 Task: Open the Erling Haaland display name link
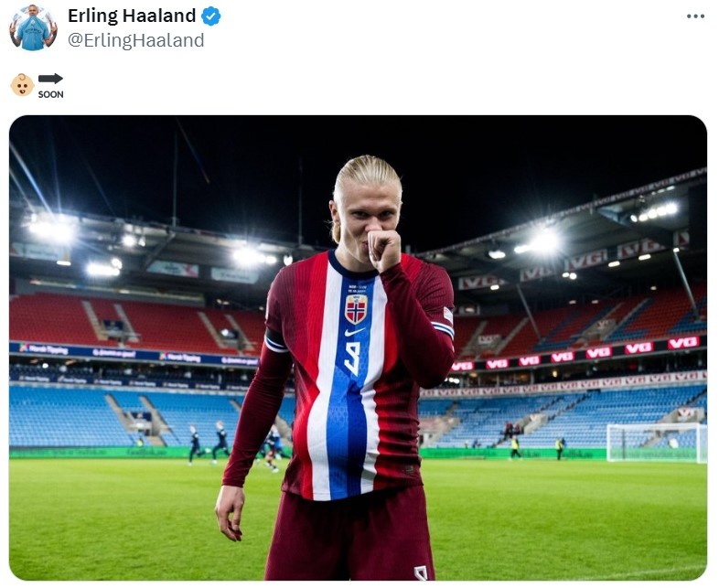click(132, 16)
